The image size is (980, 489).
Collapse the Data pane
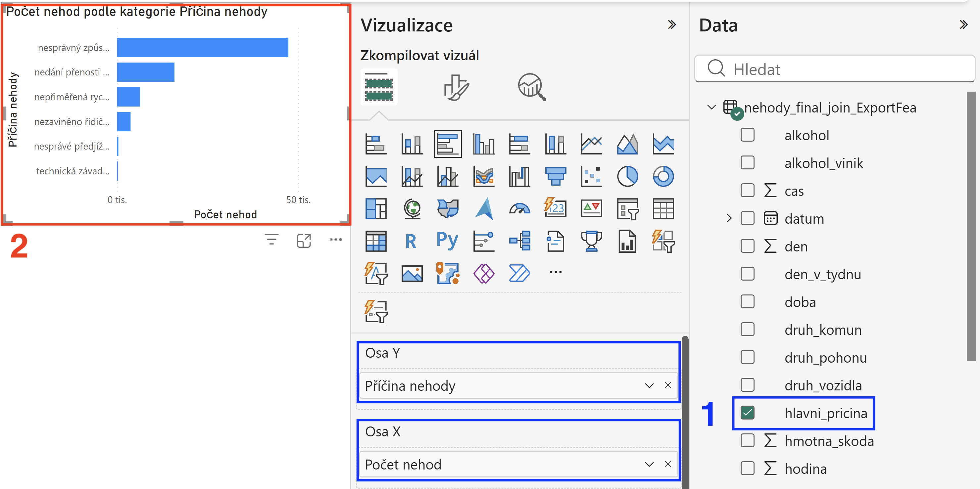point(963,25)
